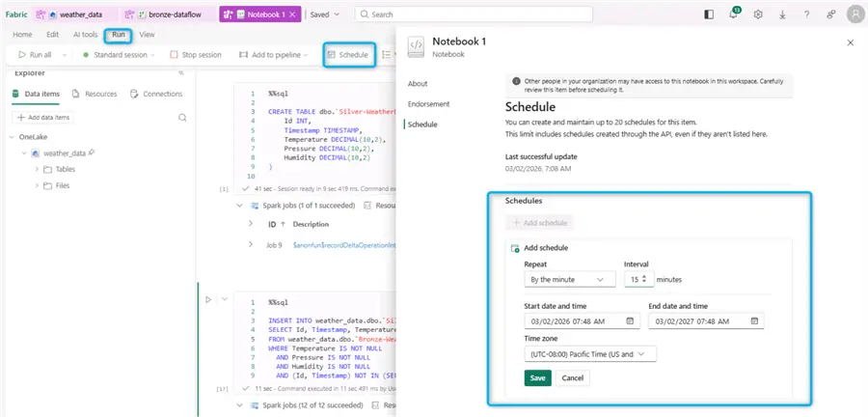868x417 pixels.
Task: Select the Resources tab in Explorer
Action: (95, 95)
